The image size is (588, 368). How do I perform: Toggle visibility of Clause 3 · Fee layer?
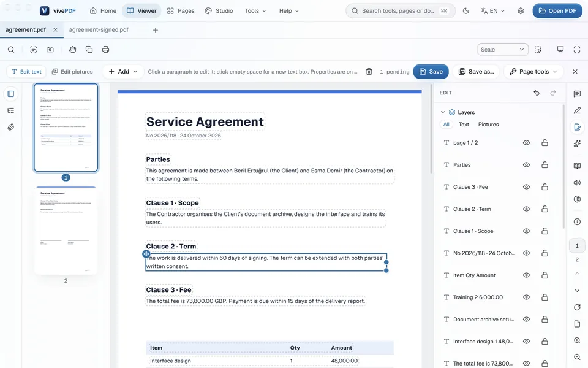(527, 187)
